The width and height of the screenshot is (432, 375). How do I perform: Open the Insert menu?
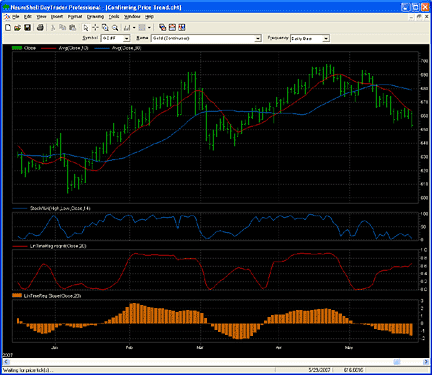point(57,17)
